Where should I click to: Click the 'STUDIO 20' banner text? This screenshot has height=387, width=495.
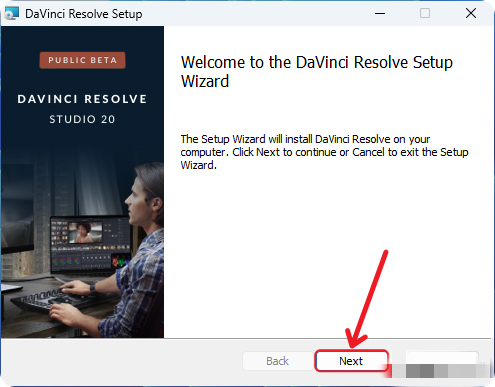(x=82, y=119)
